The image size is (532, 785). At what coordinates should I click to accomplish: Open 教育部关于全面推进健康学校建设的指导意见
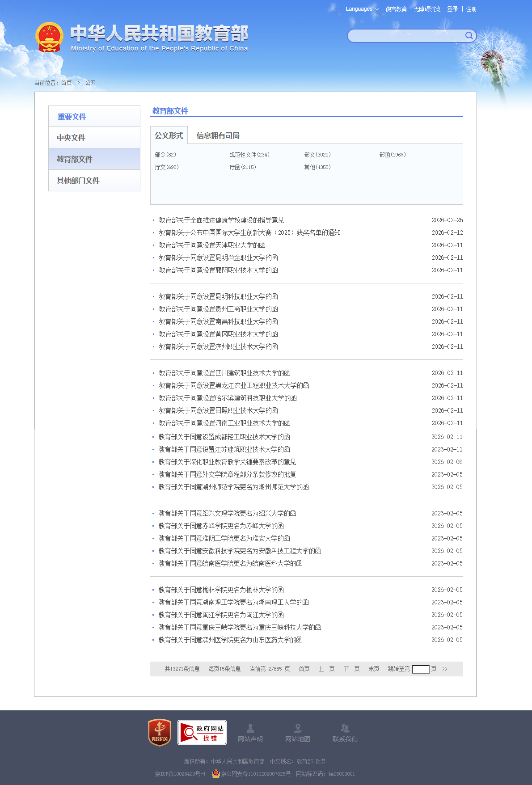click(x=221, y=220)
